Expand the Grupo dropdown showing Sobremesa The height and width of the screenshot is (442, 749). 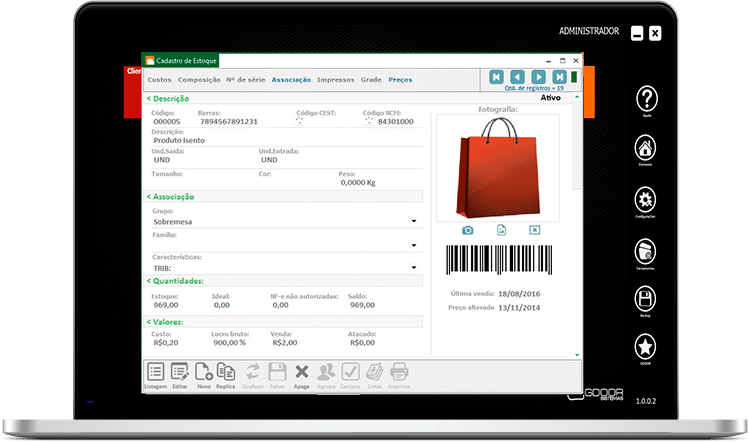pyautogui.click(x=414, y=221)
